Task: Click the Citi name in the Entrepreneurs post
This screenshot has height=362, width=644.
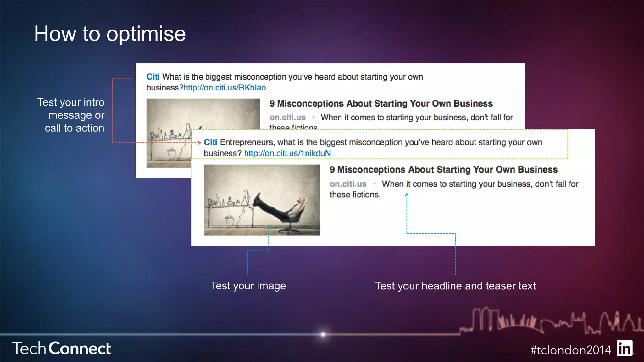Action: coord(210,142)
